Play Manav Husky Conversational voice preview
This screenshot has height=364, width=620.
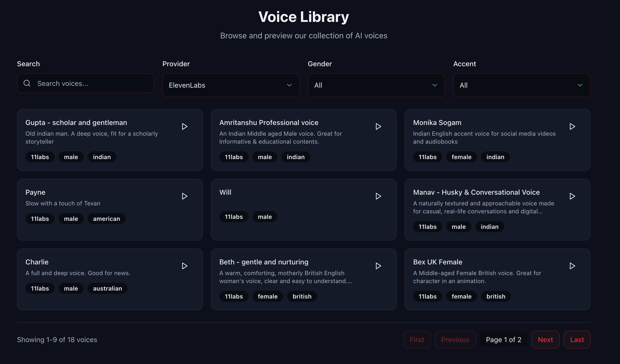[x=572, y=196]
